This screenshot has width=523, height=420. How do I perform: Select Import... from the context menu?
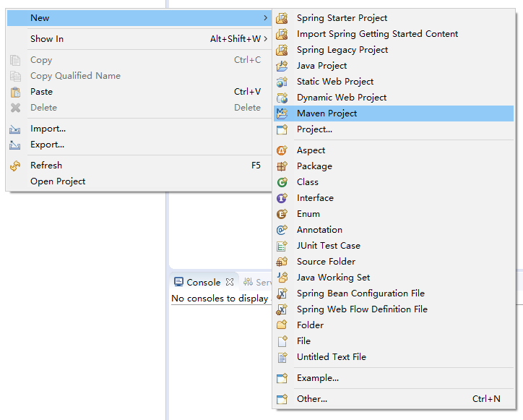[x=139, y=129]
